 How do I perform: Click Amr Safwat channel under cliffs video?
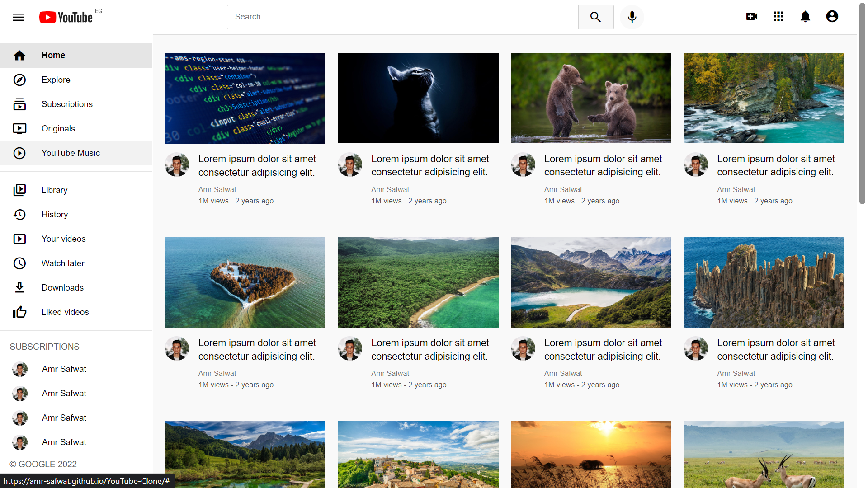(736, 373)
